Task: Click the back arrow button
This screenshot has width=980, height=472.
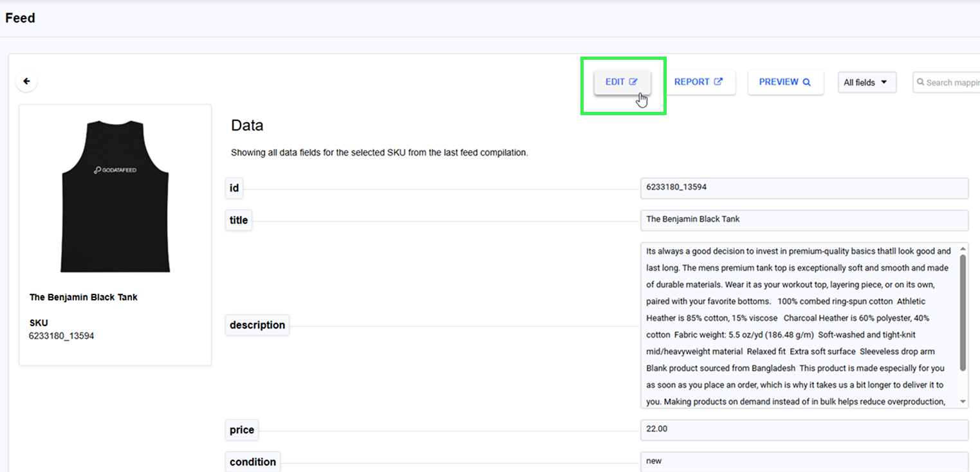Action: [26, 82]
